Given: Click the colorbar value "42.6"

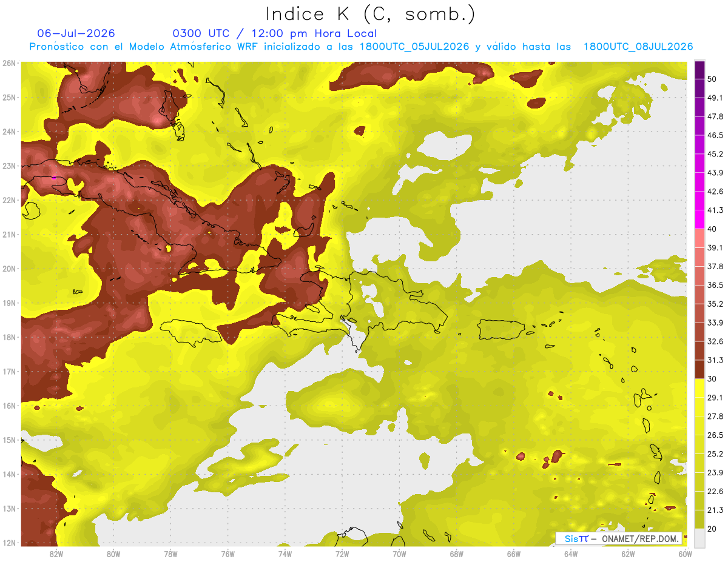Looking at the screenshot, I should pos(715,192).
